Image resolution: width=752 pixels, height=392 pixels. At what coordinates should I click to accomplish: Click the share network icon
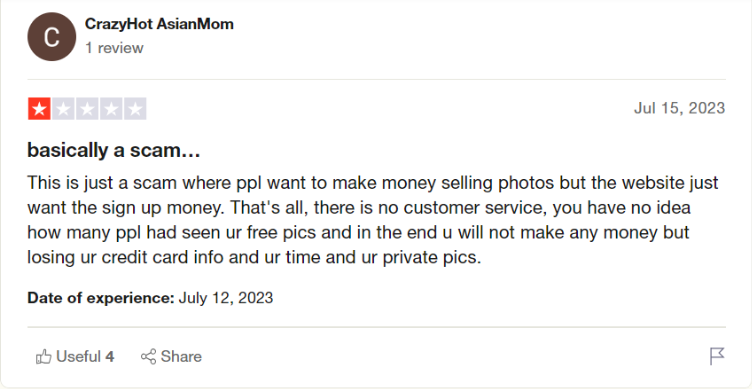click(x=148, y=356)
